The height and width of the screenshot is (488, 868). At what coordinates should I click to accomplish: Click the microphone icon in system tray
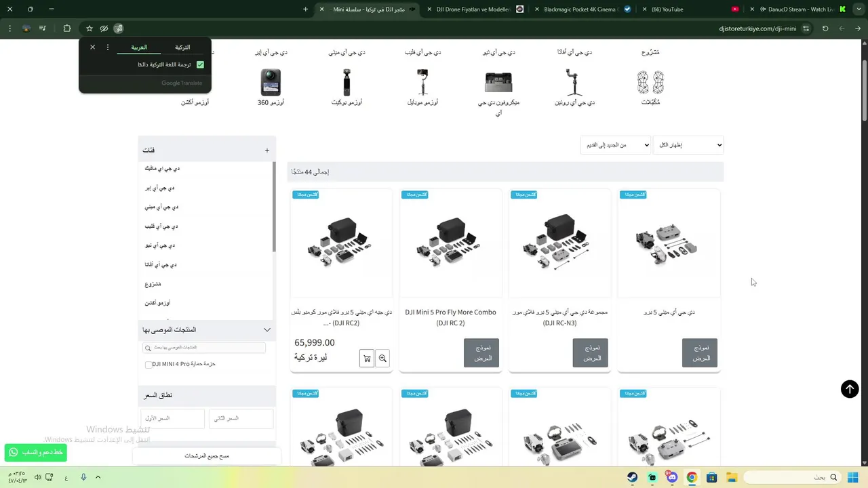83,477
